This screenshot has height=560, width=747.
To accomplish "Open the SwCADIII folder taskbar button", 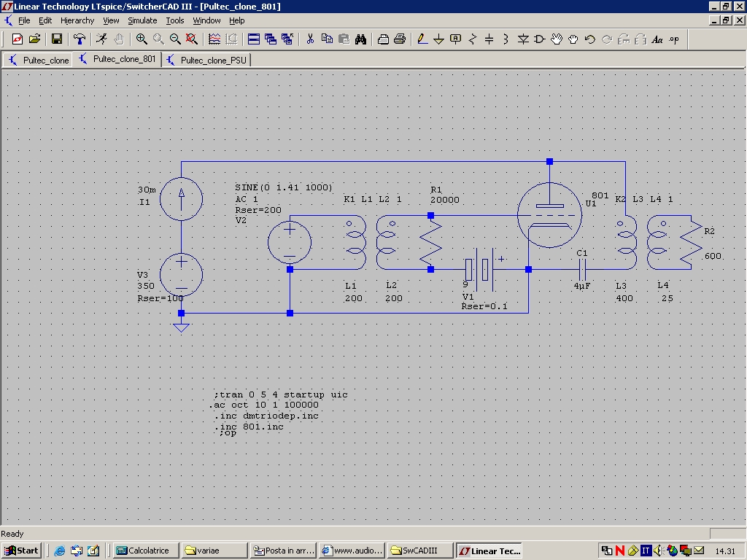I will (x=420, y=551).
